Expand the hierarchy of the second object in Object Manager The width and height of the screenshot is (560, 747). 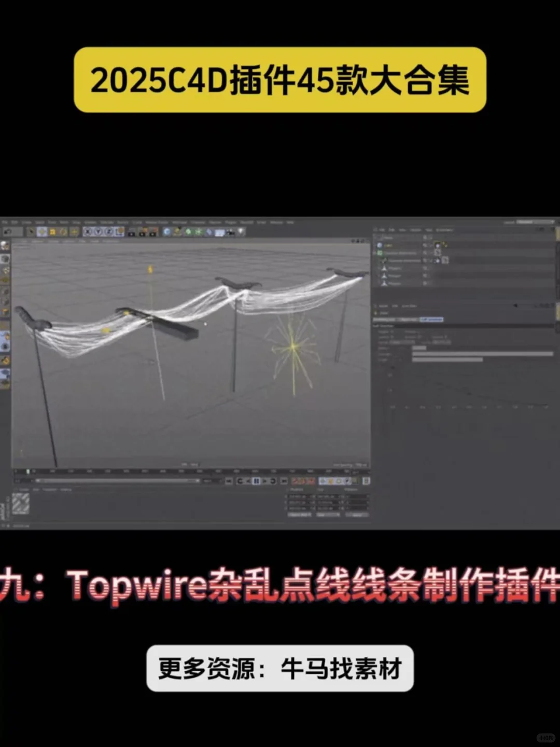tap(375, 245)
